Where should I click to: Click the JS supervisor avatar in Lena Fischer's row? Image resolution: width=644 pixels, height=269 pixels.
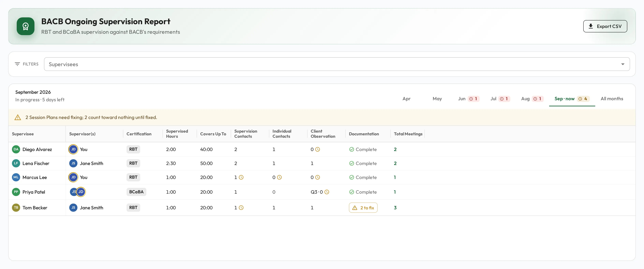73,163
